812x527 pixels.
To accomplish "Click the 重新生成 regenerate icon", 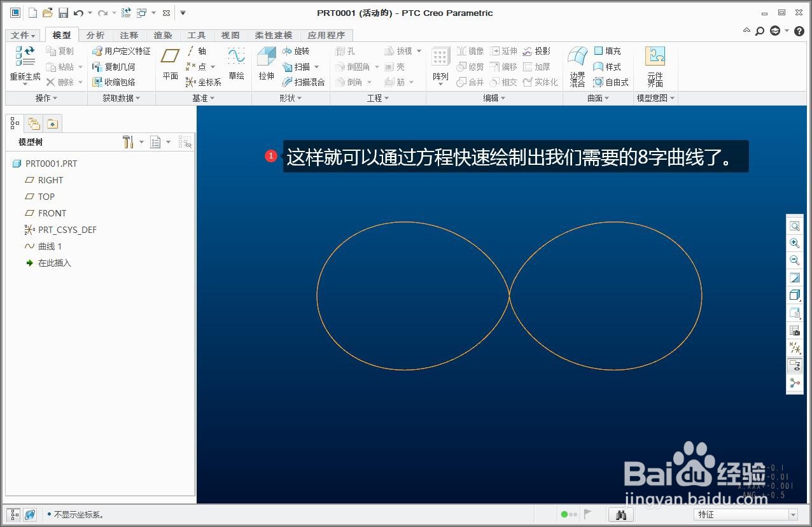I will (x=25, y=57).
